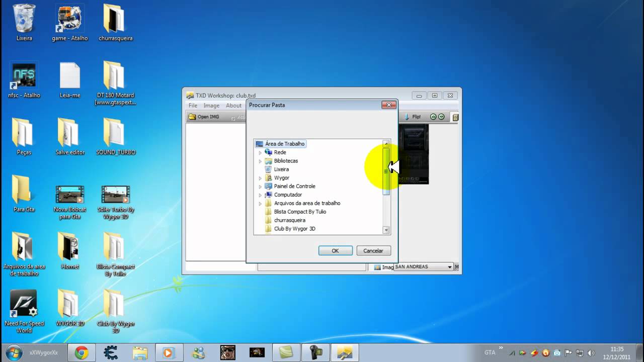Open Google Chrome from the taskbar
644x362 pixels.
pos(82,352)
